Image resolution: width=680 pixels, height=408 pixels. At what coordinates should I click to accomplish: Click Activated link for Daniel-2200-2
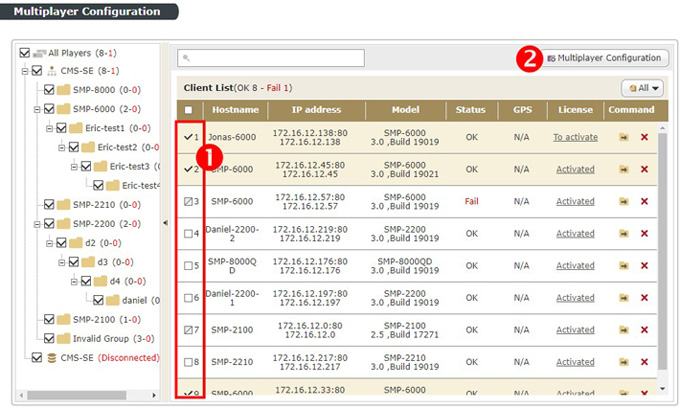click(575, 234)
